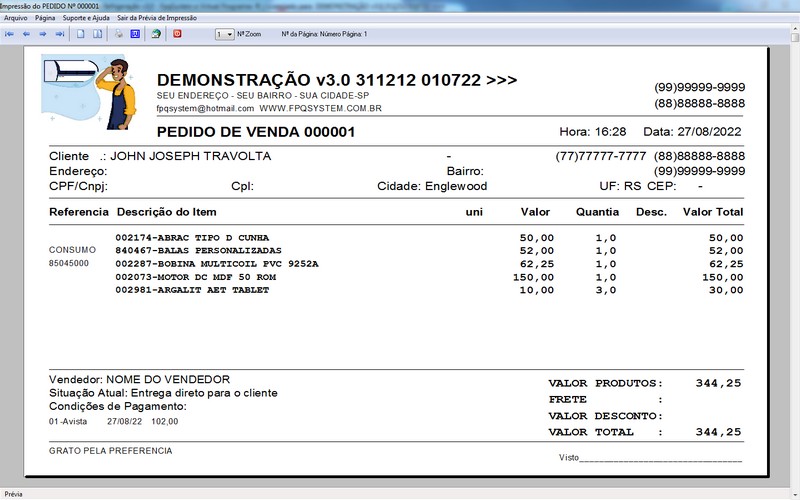Click item 002287-BOBINA MULTICOIL PVC 9252A

[216, 264]
